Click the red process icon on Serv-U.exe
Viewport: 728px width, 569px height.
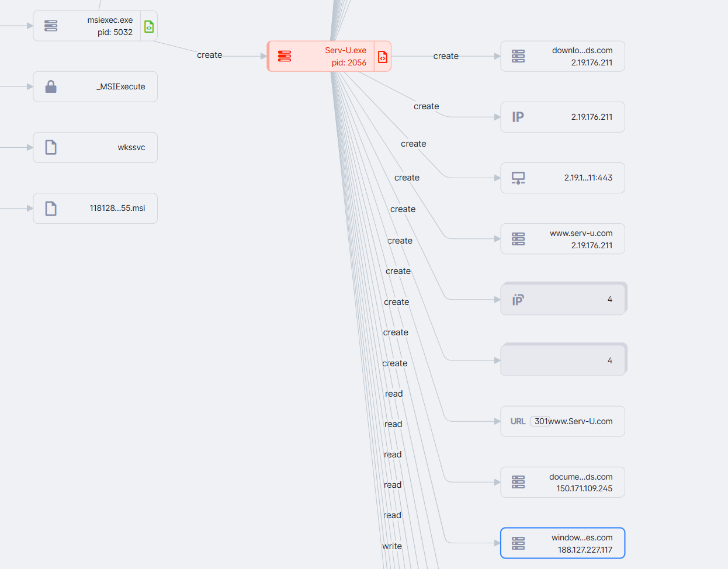(x=285, y=56)
